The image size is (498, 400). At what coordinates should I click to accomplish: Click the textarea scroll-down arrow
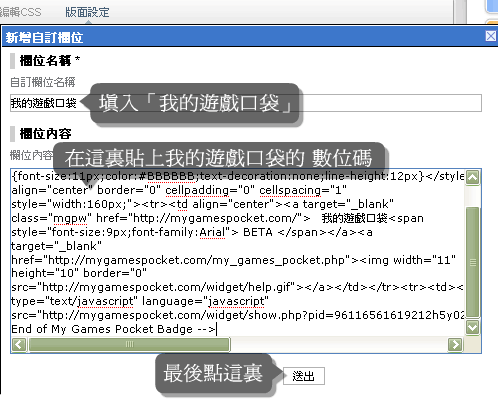click(x=472, y=327)
